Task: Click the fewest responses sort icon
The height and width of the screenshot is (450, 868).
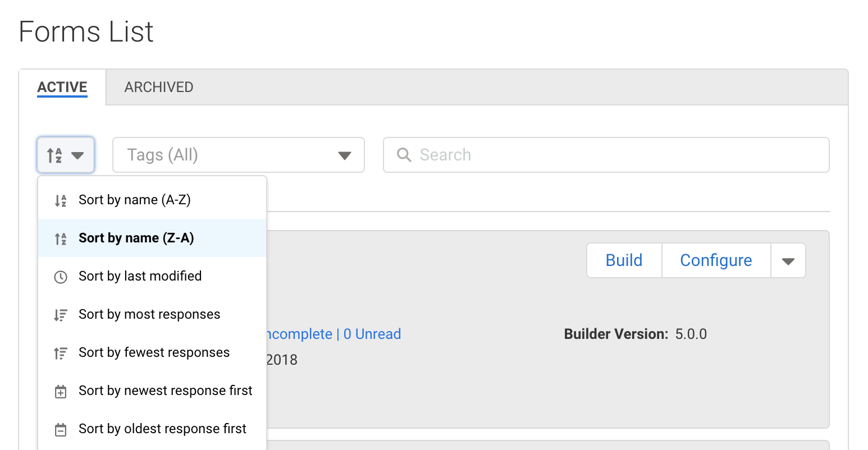Action: [61, 353]
